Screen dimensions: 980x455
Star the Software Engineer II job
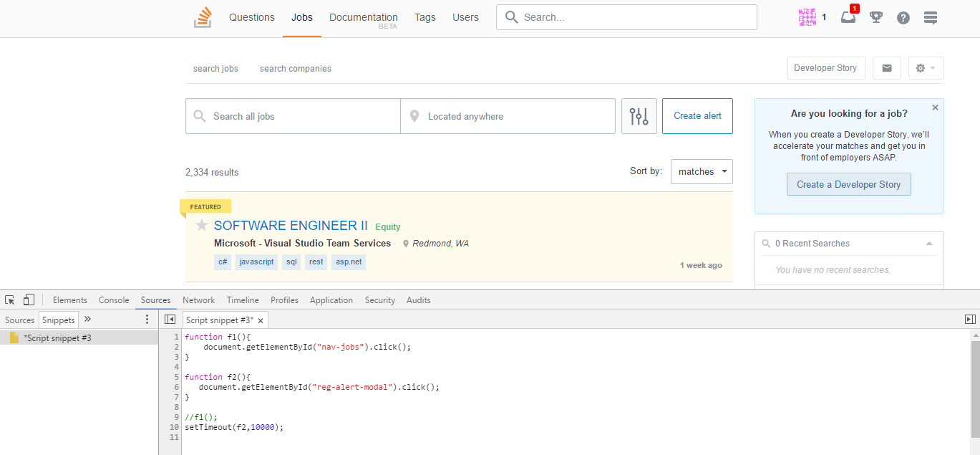pyautogui.click(x=202, y=226)
